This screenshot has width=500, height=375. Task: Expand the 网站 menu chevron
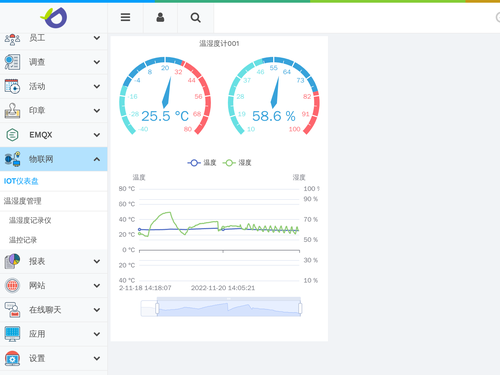click(x=97, y=286)
